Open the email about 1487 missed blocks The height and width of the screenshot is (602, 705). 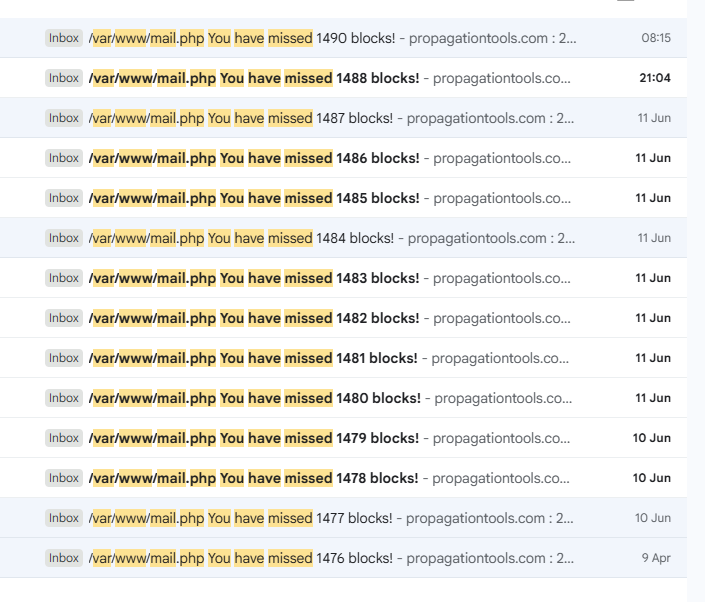pyautogui.click(x=343, y=118)
